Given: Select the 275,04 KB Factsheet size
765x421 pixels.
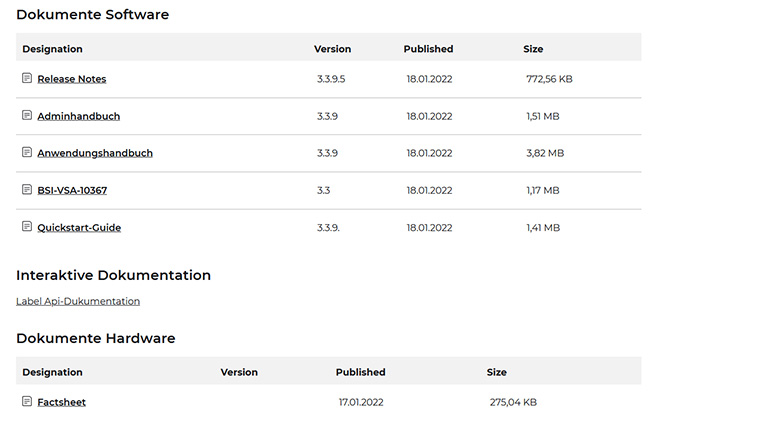Looking at the screenshot, I should 513,402.
